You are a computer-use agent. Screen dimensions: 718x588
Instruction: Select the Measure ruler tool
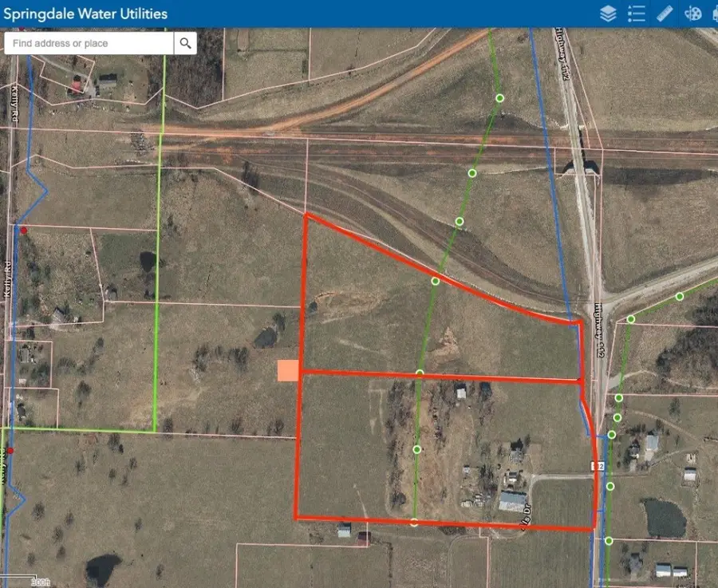[x=663, y=13]
